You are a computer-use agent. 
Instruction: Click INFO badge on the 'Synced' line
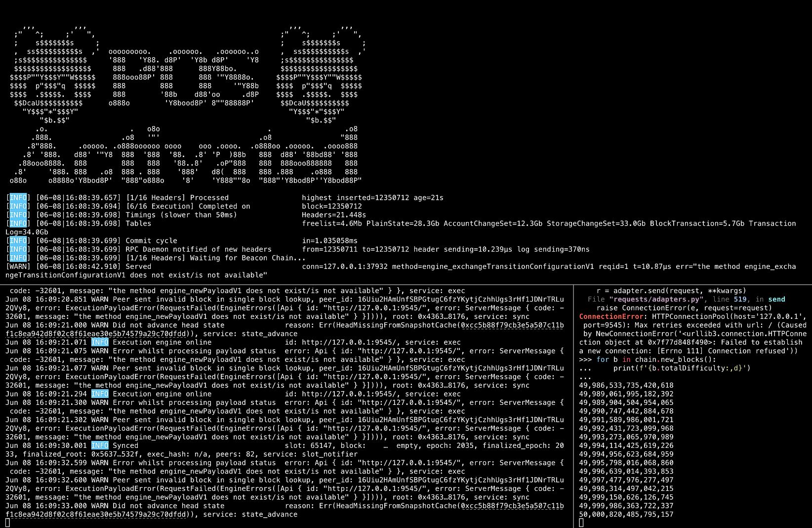click(100, 445)
